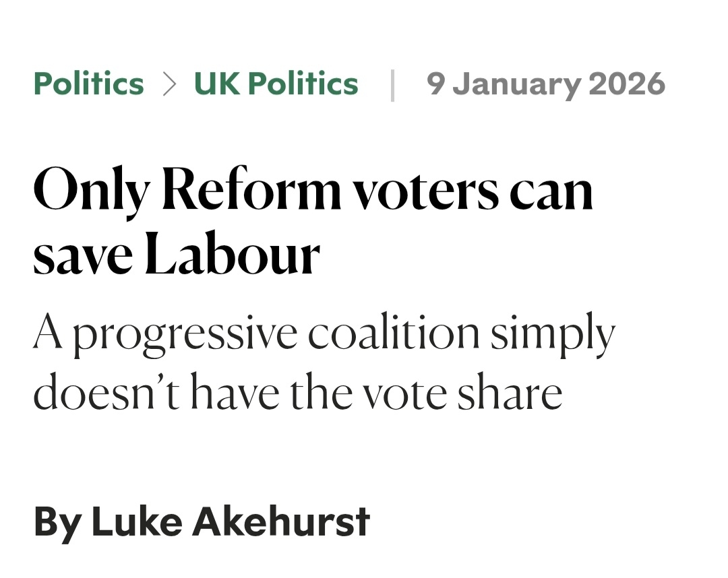
Task: Click the 9 January 2026 date
Action: 546,84
